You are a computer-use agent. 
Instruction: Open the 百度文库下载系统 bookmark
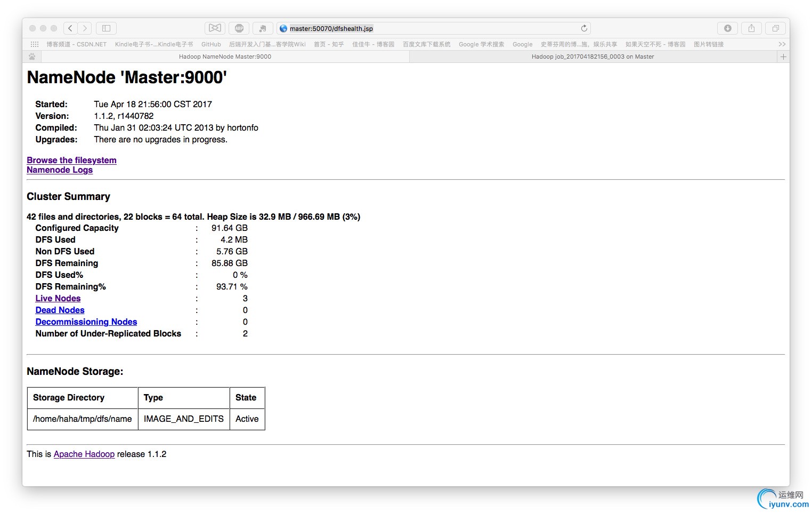426,44
